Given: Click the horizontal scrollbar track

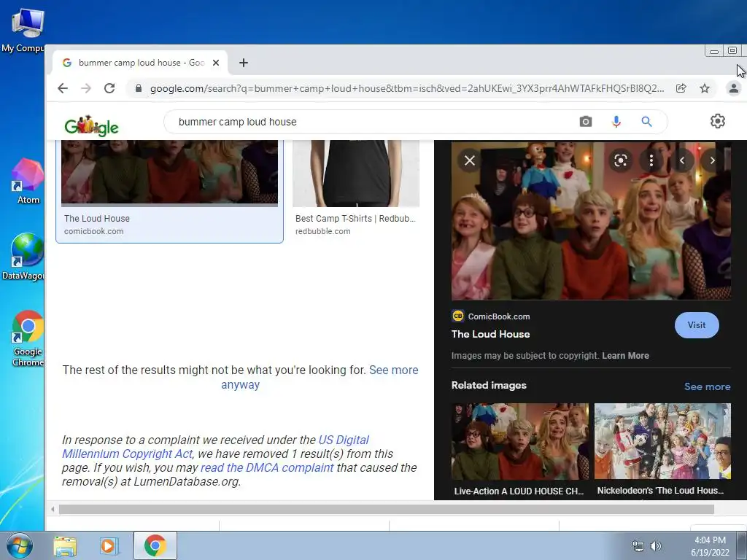Looking at the screenshot, I should point(387,509).
